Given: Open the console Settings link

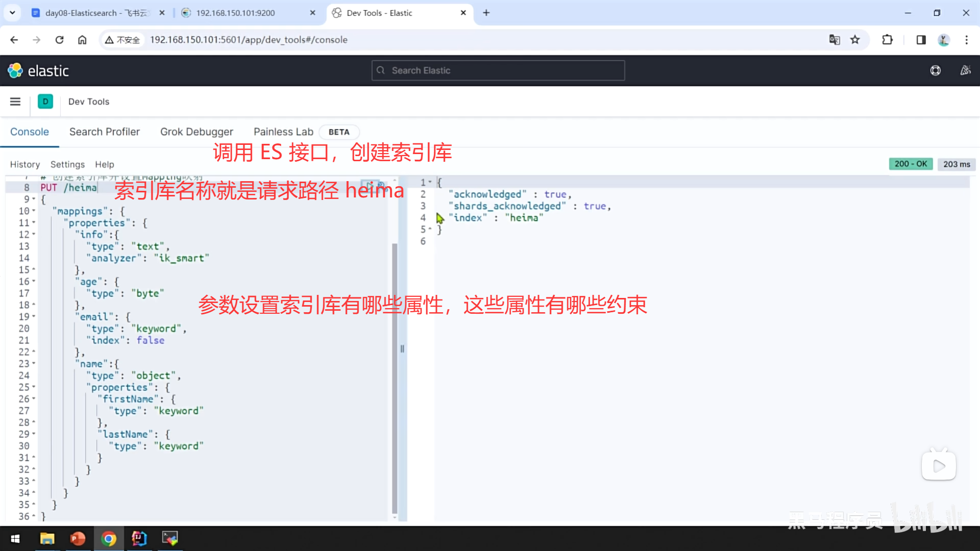Looking at the screenshot, I should [x=67, y=164].
